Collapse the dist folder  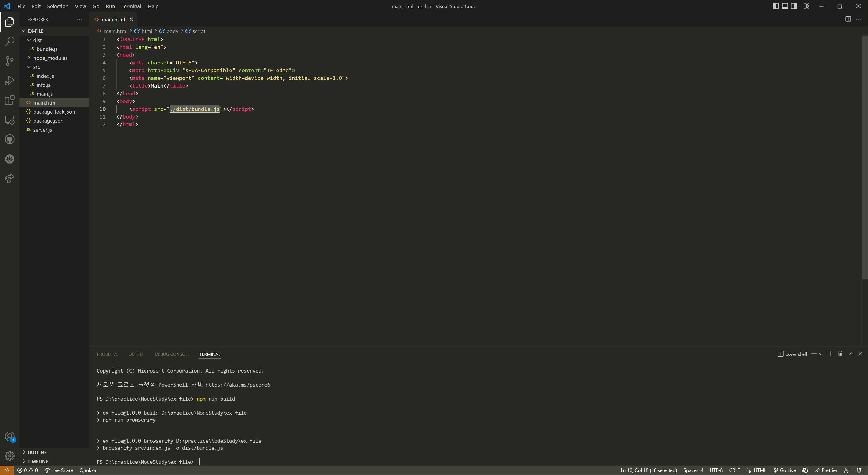point(37,40)
